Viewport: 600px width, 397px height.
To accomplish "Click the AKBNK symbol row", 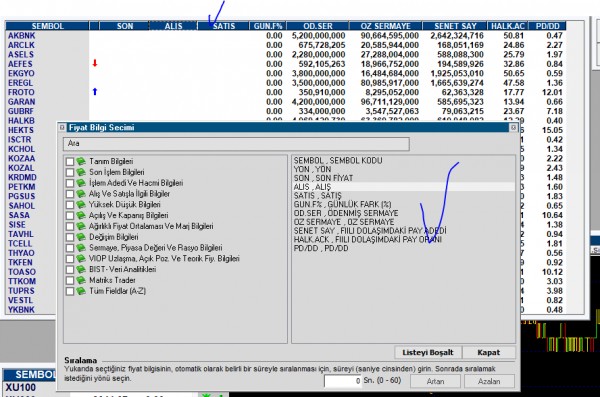I will click(21, 36).
